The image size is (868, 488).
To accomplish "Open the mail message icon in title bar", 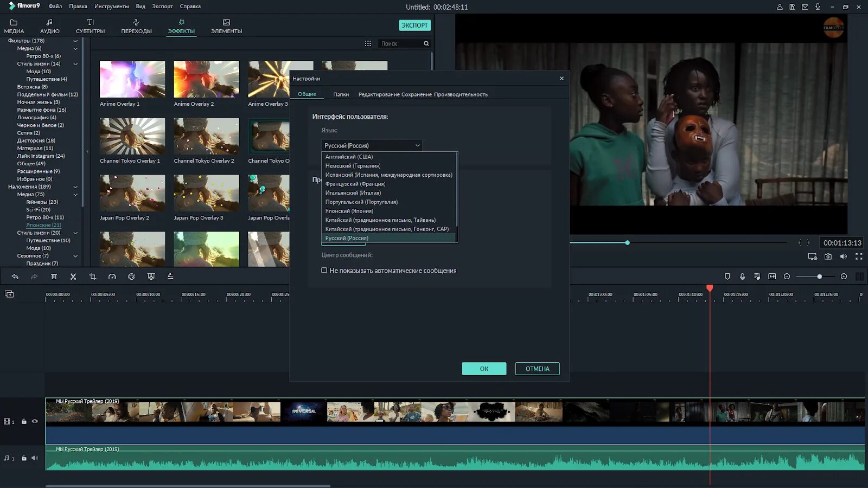I will tap(805, 7).
